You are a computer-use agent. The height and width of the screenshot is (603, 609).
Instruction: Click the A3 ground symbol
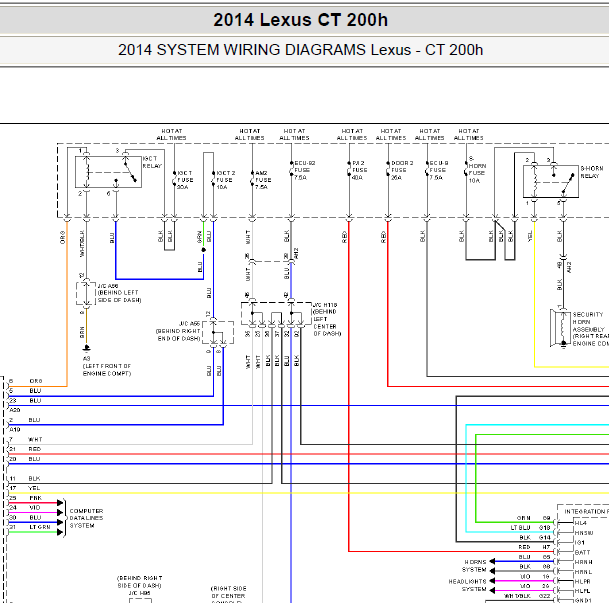click(x=87, y=348)
